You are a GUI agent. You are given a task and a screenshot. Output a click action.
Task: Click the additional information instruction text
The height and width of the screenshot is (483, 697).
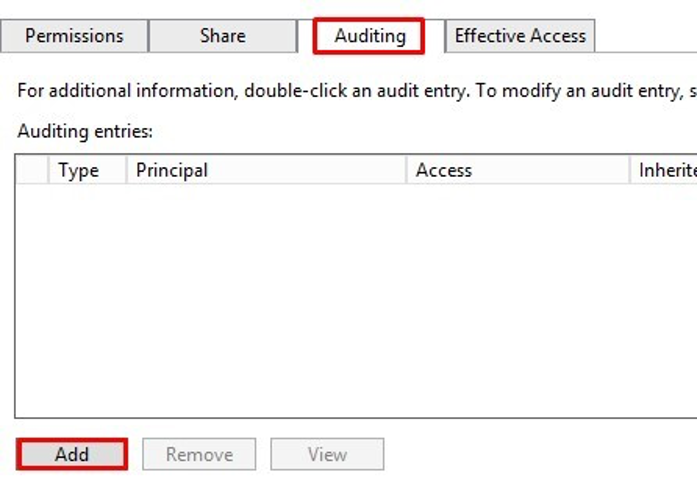357,91
